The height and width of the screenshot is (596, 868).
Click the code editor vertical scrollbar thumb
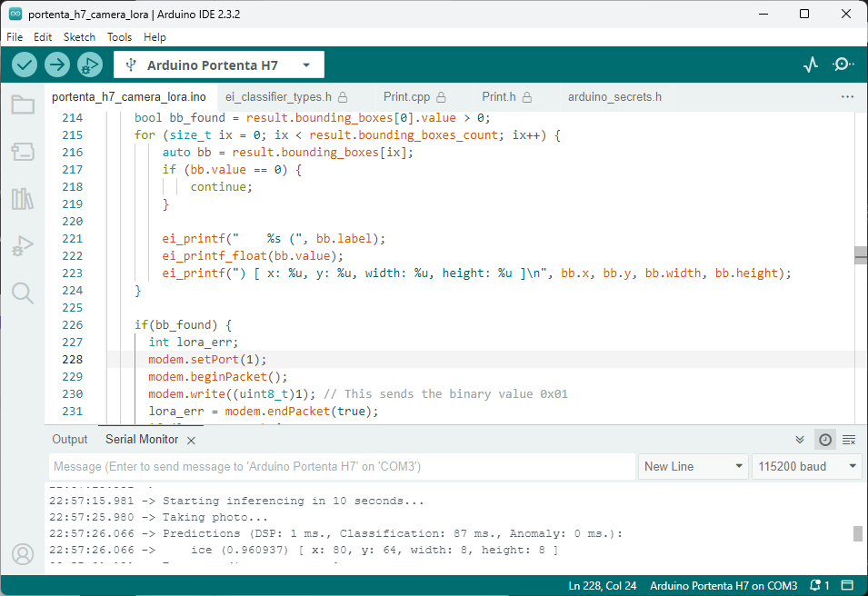coord(861,255)
